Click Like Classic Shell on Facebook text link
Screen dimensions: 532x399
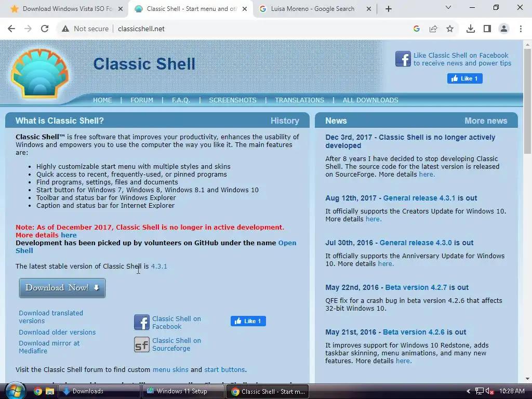pos(462,59)
